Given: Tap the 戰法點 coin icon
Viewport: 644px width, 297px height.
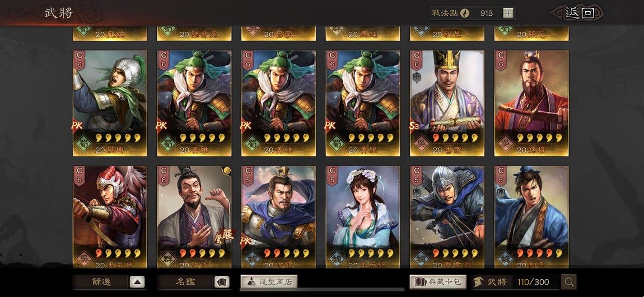Looking at the screenshot, I should tap(464, 13).
